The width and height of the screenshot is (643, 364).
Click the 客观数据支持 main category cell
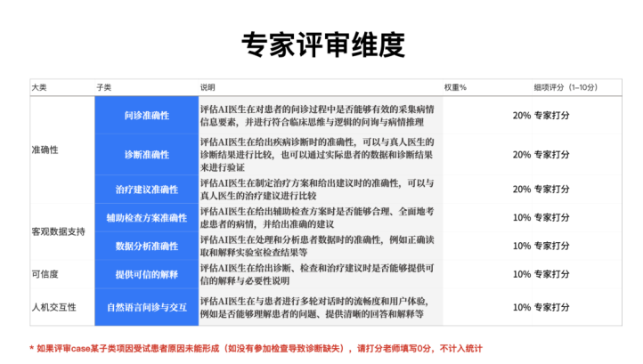coord(58,231)
